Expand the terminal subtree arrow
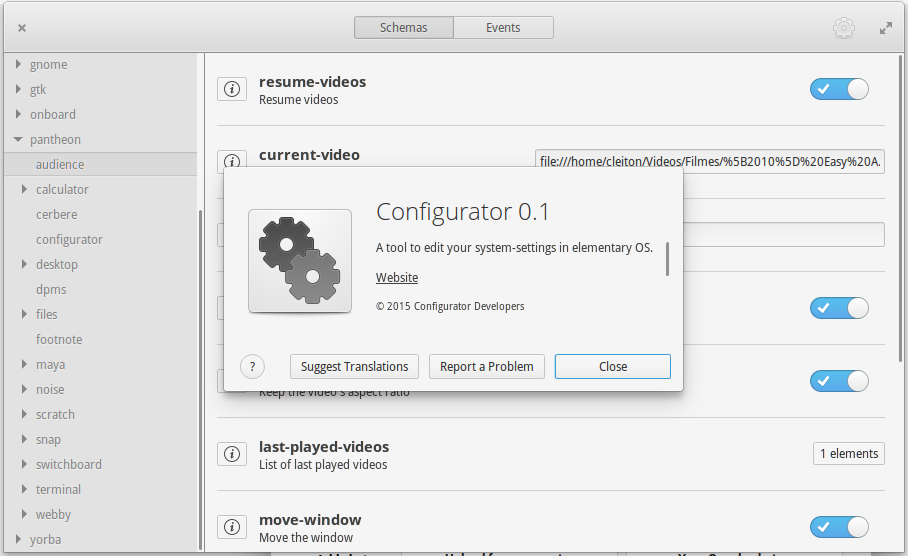This screenshot has width=908, height=556. [x=24, y=489]
